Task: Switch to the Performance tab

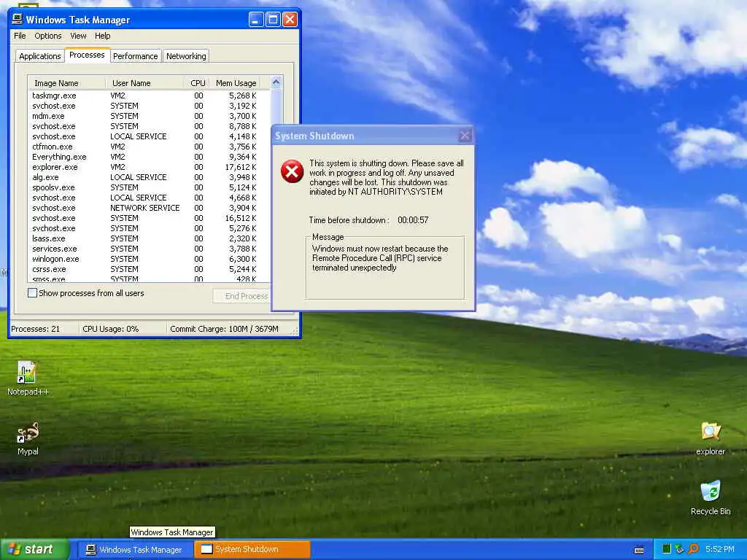Action: pos(135,56)
